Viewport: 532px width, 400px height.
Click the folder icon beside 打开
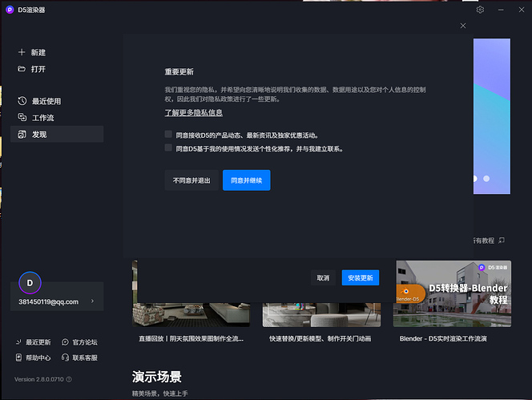tap(22, 69)
